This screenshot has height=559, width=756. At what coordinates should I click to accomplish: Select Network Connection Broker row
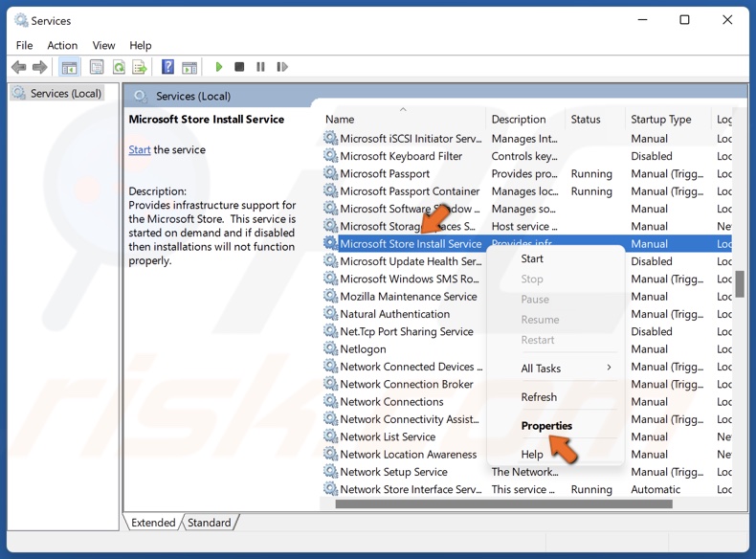point(407,384)
